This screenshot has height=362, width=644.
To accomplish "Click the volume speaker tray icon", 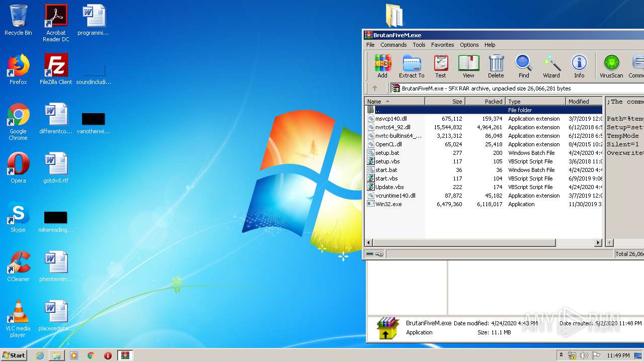I will tap(584, 355).
